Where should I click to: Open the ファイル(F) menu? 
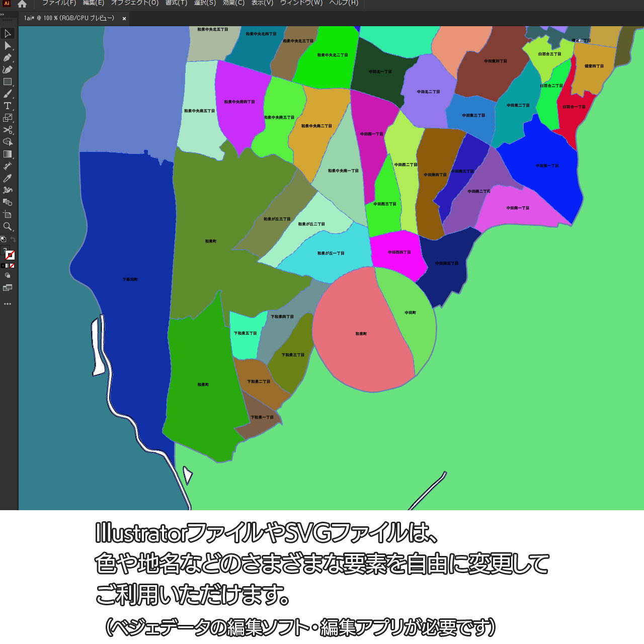(59, 3)
